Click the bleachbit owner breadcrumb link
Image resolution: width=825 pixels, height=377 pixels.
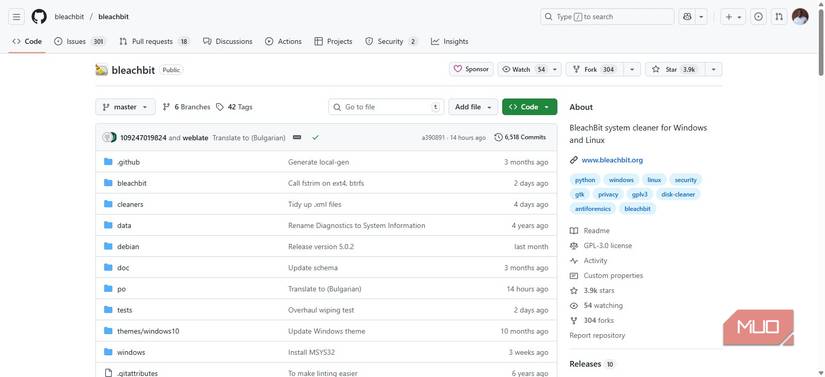click(x=69, y=17)
